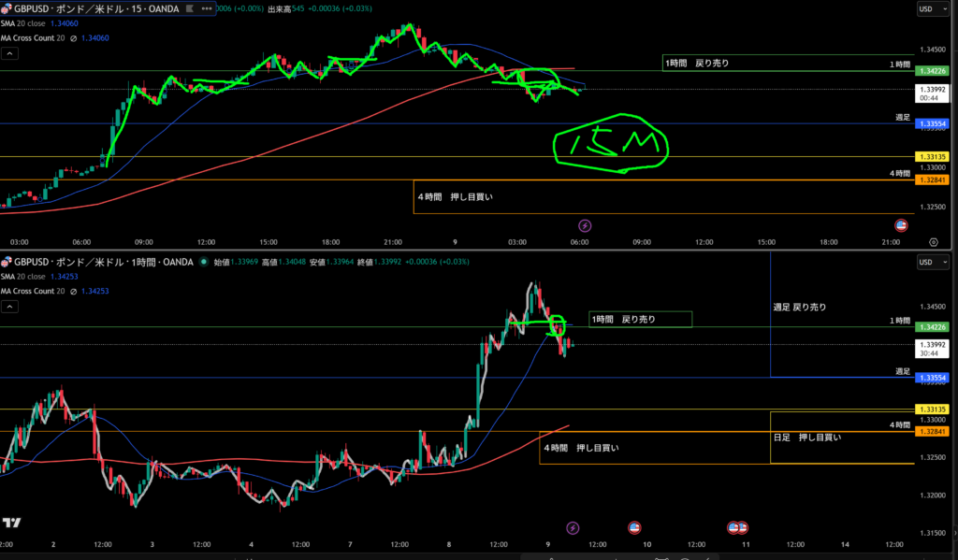Collapse the indicator legend on the 1-hour chart
Screen dimensions: 958x560
tap(9, 307)
